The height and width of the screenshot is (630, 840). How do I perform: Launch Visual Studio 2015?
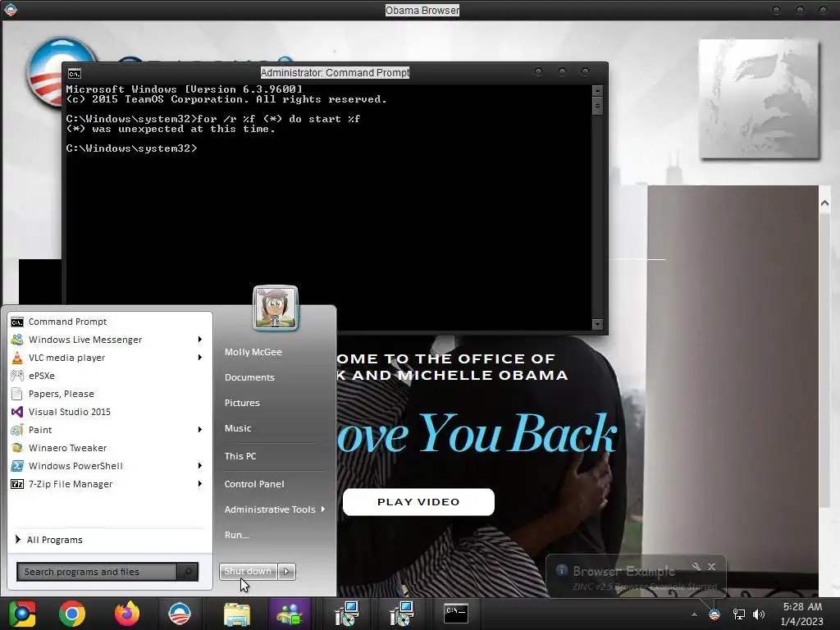pyautogui.click(x=110, y=412)
